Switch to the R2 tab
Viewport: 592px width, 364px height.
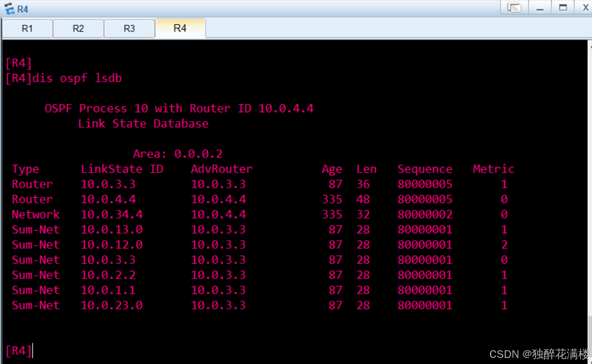coord(78,29)
